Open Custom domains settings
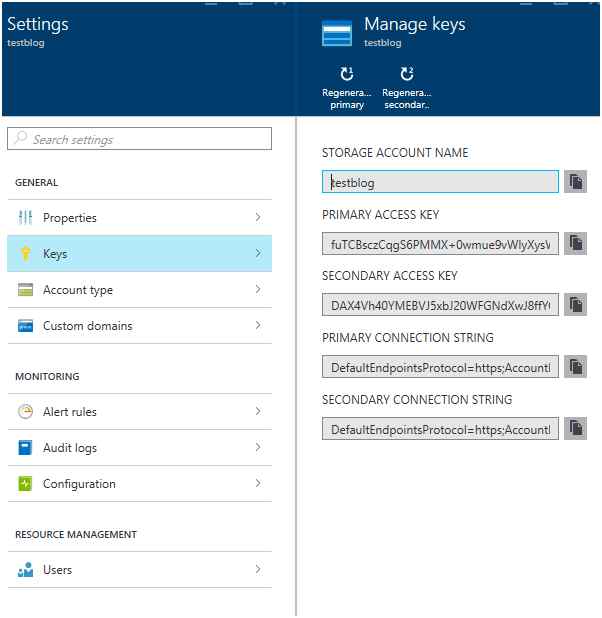 [138, 326]
